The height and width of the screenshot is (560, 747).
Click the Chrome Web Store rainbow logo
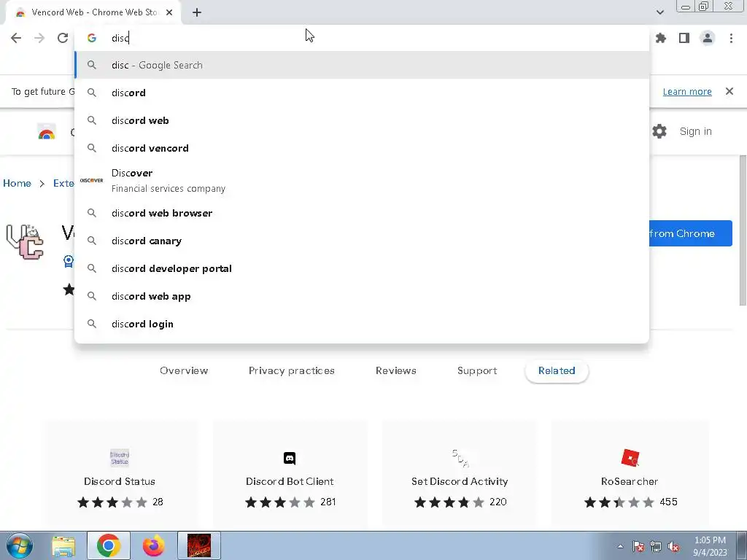(x=47, y=132)
